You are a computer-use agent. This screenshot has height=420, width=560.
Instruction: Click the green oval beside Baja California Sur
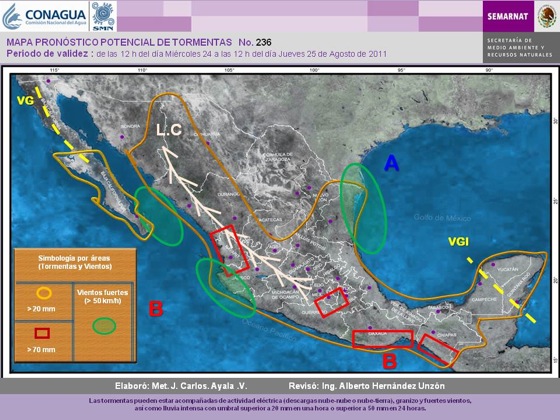coord(159,216)
